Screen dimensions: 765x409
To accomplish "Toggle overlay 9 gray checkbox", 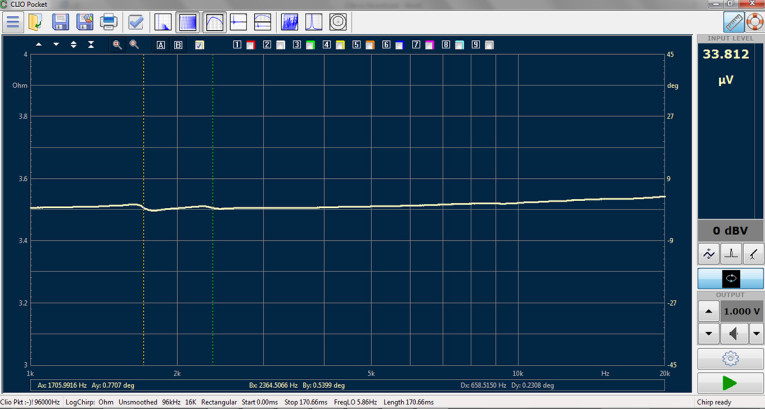I will click(x=489, y=45).
